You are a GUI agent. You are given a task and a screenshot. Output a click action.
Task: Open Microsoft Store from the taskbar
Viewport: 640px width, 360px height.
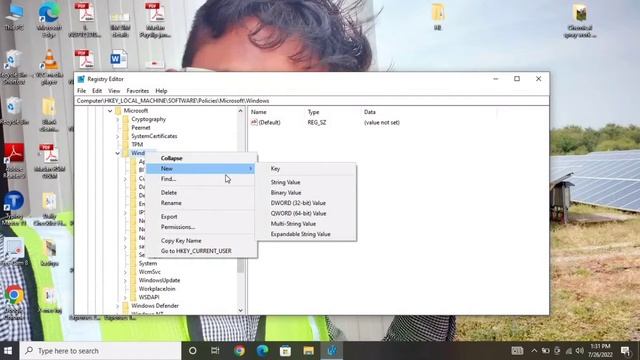pos(285,351)
